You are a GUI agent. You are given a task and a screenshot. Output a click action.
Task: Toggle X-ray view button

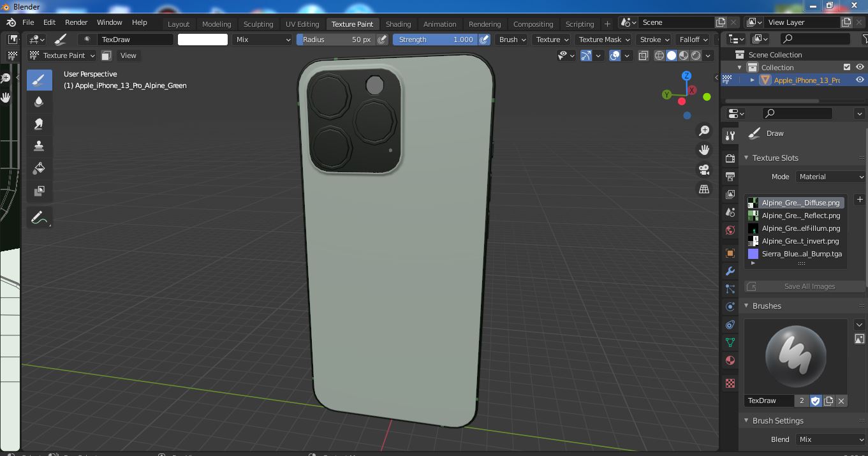point(643,55)
